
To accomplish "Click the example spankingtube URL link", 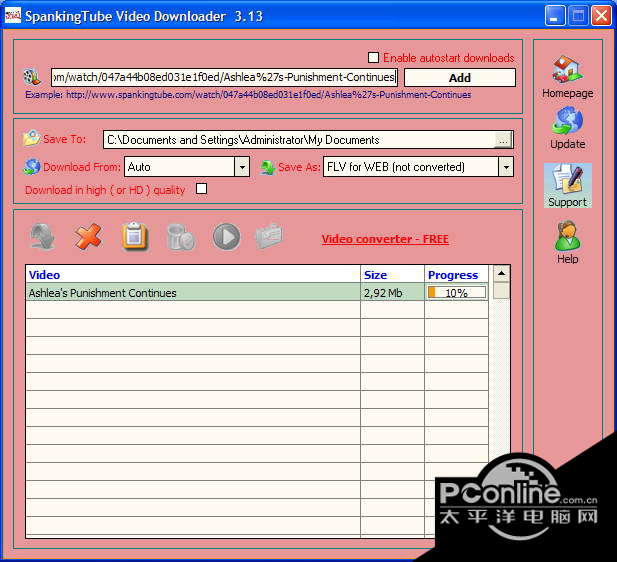I will point(268,94).
